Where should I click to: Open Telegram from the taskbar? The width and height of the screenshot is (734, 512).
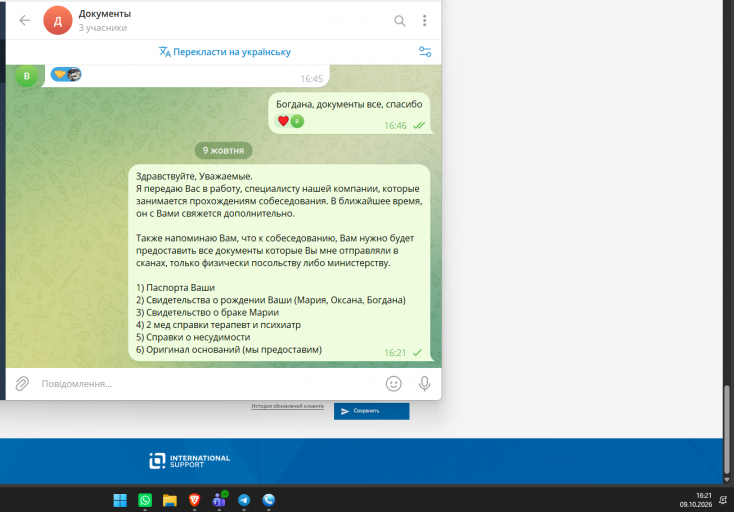coord(244,500)
